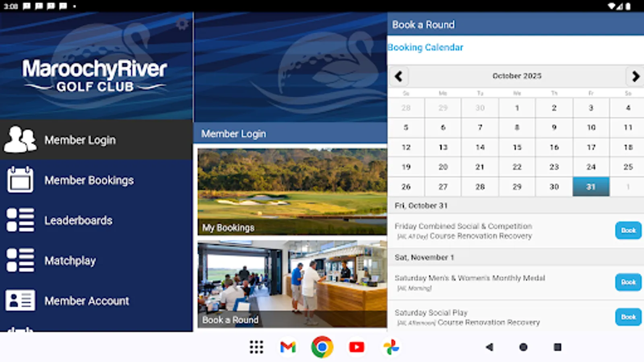Image resolution: width=644 pixels, height=362 pixels.
Task: Select October 30 in the calendar
Action: (554, 187)
